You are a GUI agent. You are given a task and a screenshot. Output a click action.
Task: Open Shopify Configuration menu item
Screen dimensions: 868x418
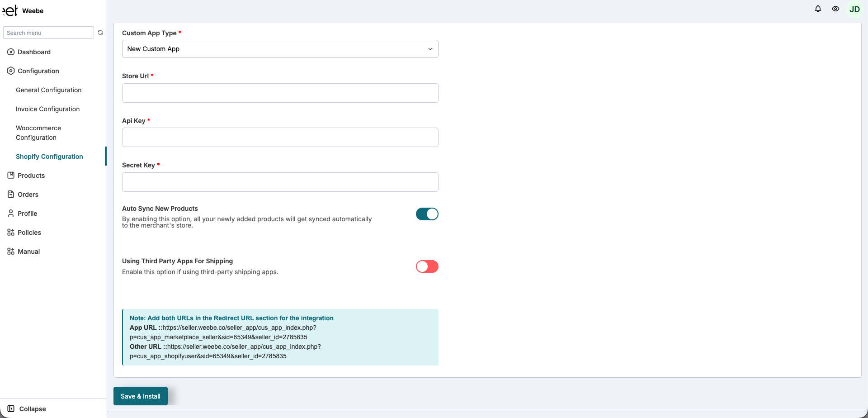click(x=49, y=157)
